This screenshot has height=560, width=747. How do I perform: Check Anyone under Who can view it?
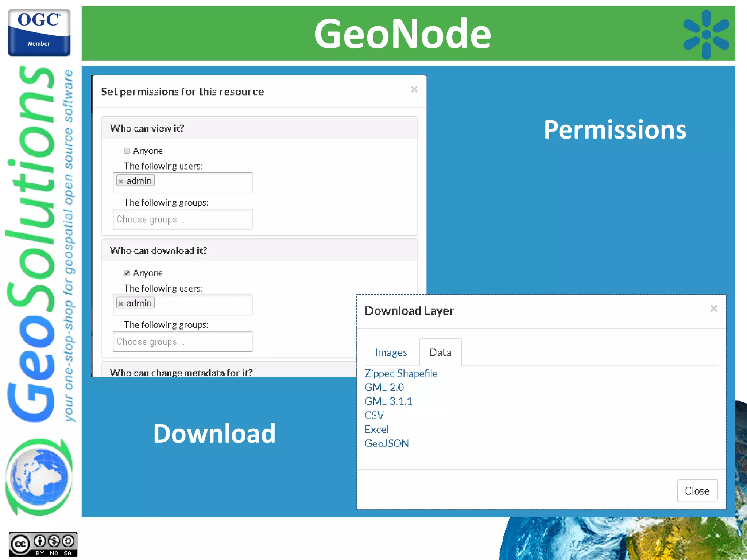(x=127, y=151)
